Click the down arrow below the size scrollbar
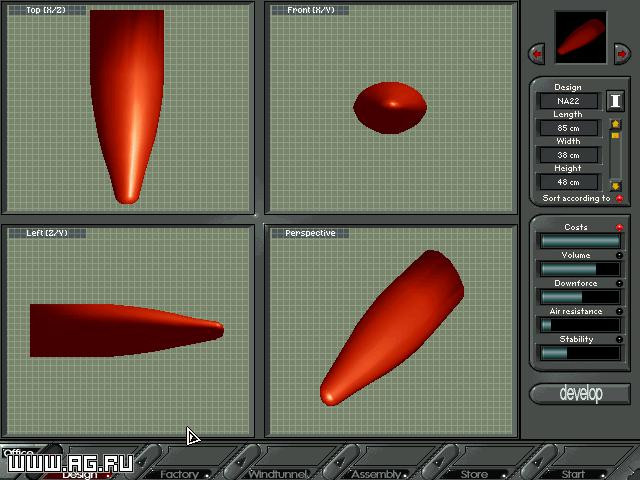Image resolution: width=640 pixels, height=480 pixels. click(x=615, y=186)
